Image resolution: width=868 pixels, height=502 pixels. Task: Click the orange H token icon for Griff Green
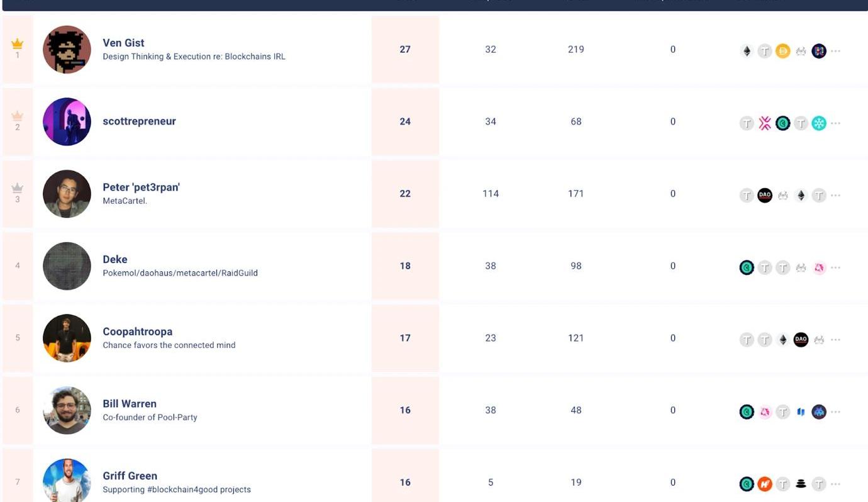[765, 484]
